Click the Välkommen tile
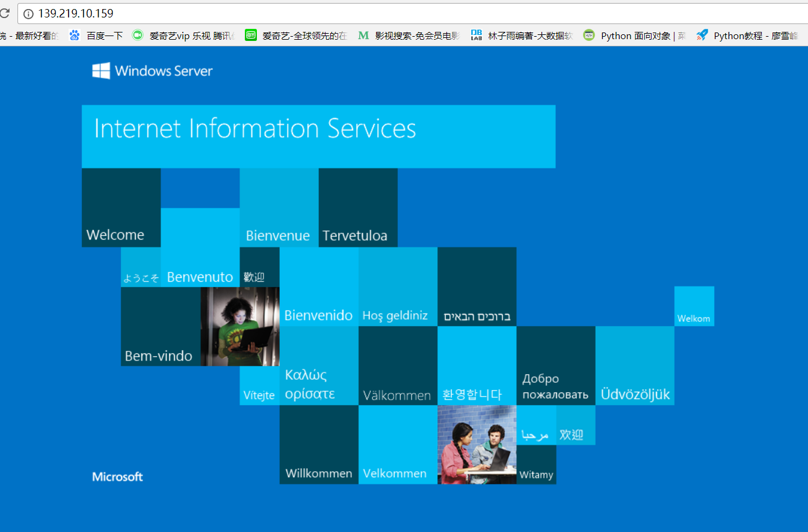Screen dimensions: 808x532 pyautogui.click(x=398, y=365)
